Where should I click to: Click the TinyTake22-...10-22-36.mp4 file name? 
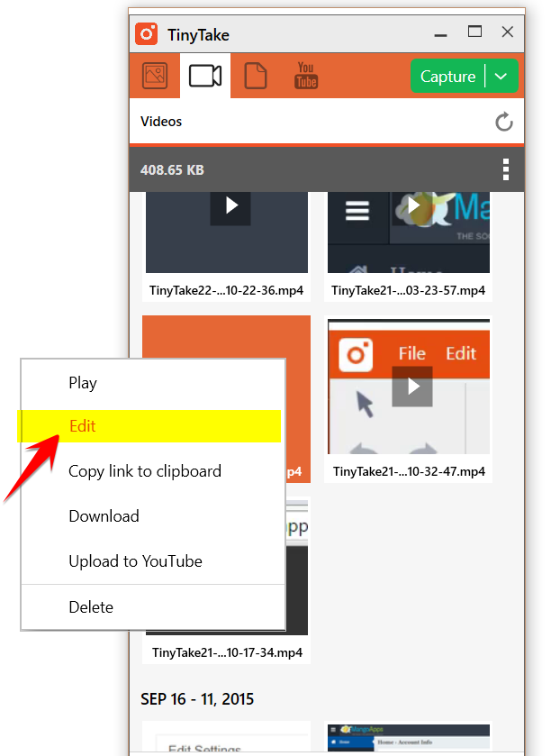click(x=227, y=291)
